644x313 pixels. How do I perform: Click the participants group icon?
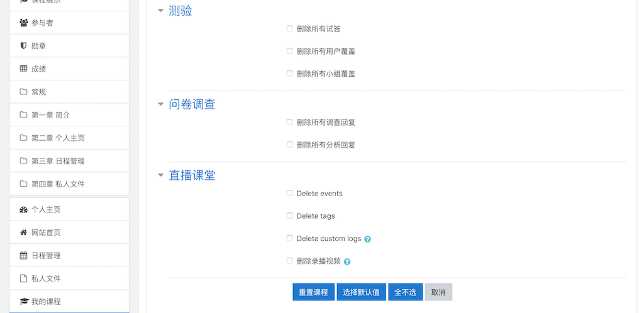(x=23, y=23)
